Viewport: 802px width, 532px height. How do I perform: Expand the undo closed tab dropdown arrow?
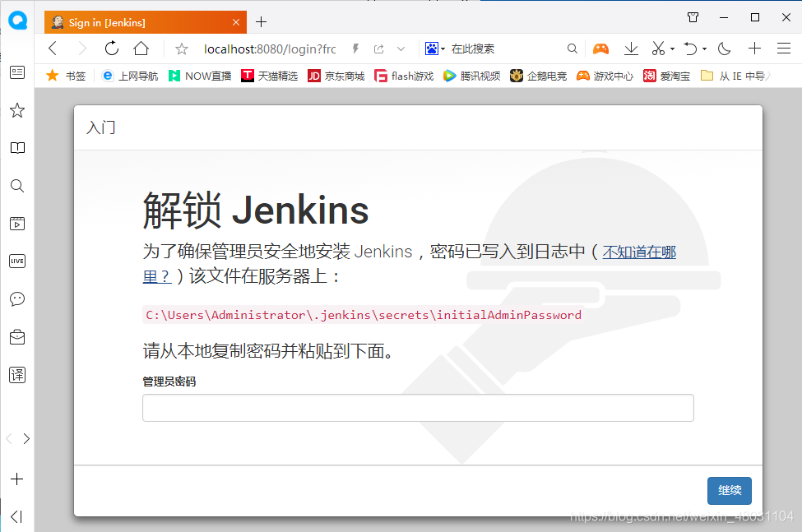click(x=704, y=49)
